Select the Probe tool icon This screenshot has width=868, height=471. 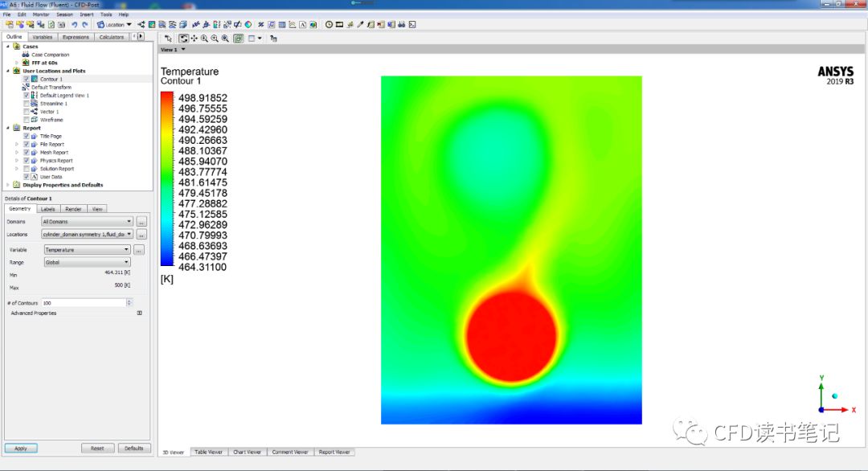click(x=360, y=24)
